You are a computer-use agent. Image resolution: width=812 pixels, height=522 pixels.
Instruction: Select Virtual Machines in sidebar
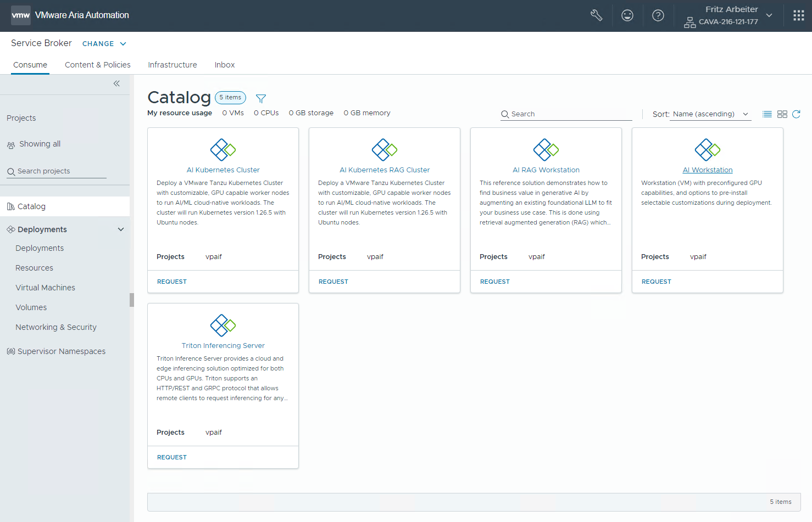45,288
